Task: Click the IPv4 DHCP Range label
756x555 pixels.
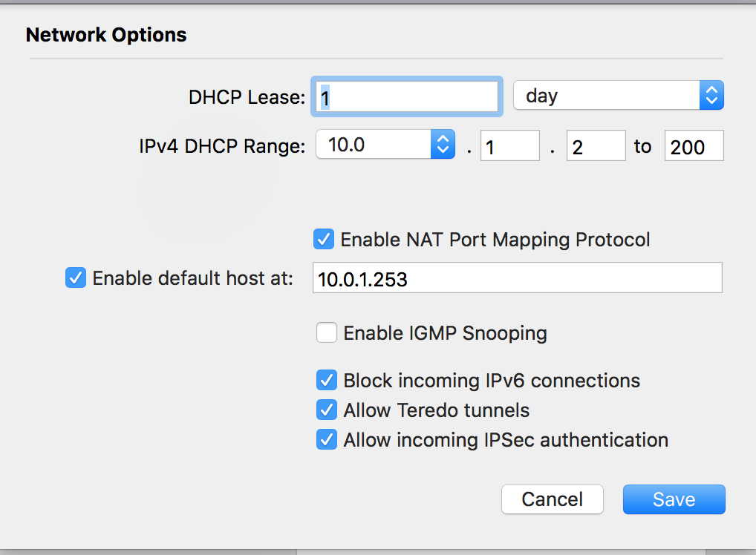Action: [222, 146]
